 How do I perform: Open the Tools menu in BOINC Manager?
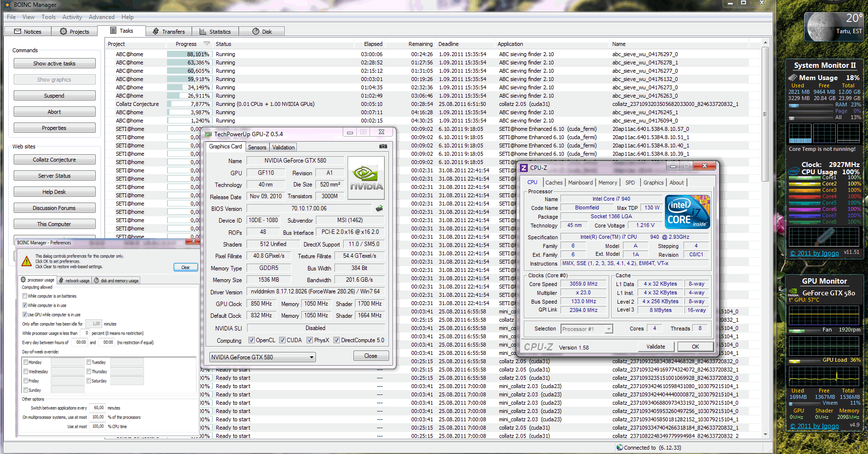48,17
